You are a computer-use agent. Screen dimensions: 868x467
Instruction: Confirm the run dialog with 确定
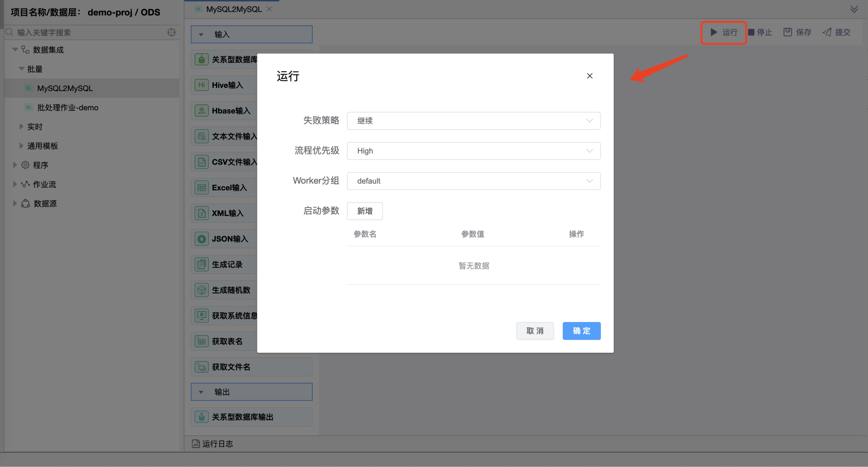(x=581, y=331)
